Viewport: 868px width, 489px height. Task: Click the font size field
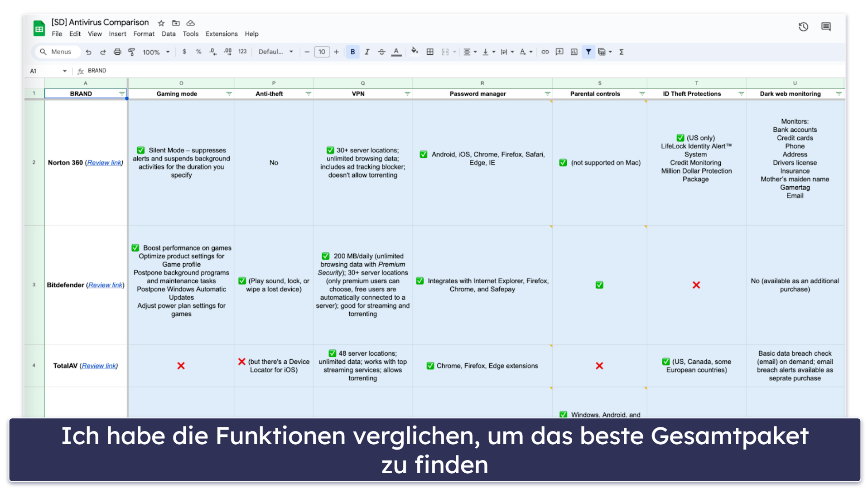pos(322,52)
